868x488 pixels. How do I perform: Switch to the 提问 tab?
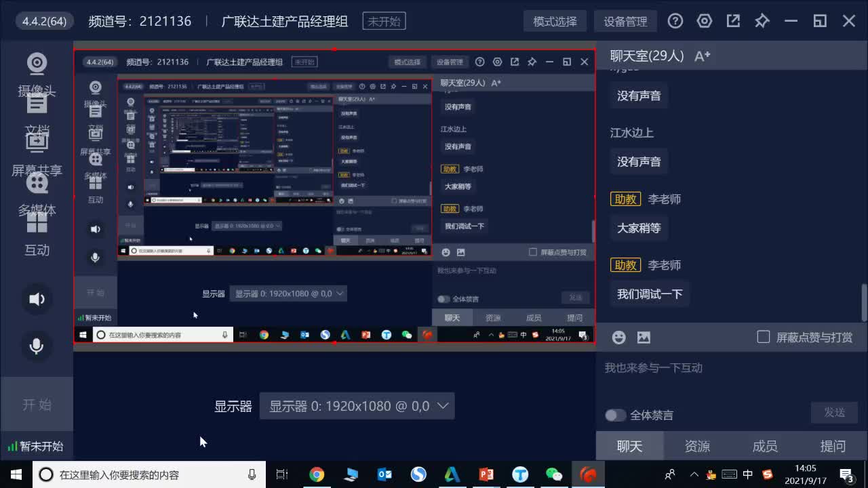(833, 446)
